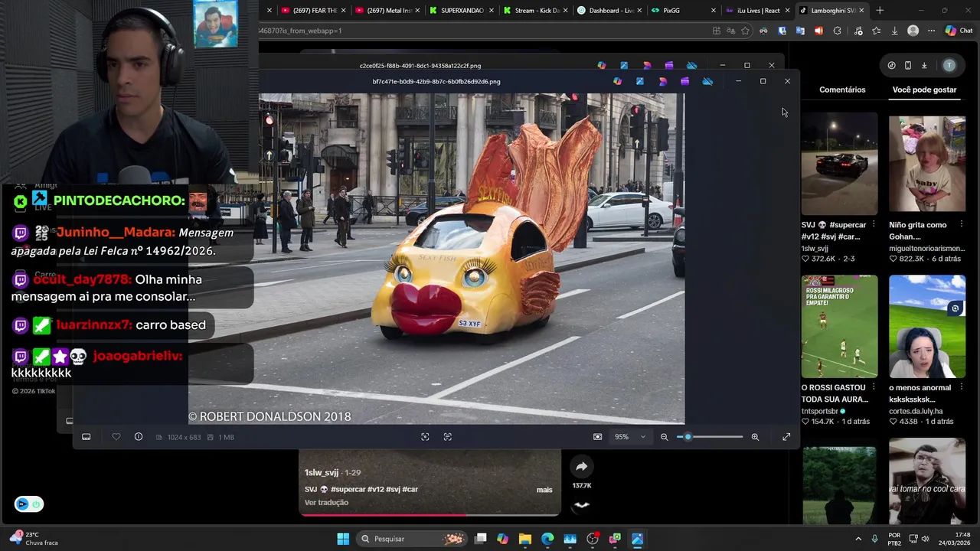
Task: Switch to the FEAR THE YouTube tab
Action: click(314, 11)
